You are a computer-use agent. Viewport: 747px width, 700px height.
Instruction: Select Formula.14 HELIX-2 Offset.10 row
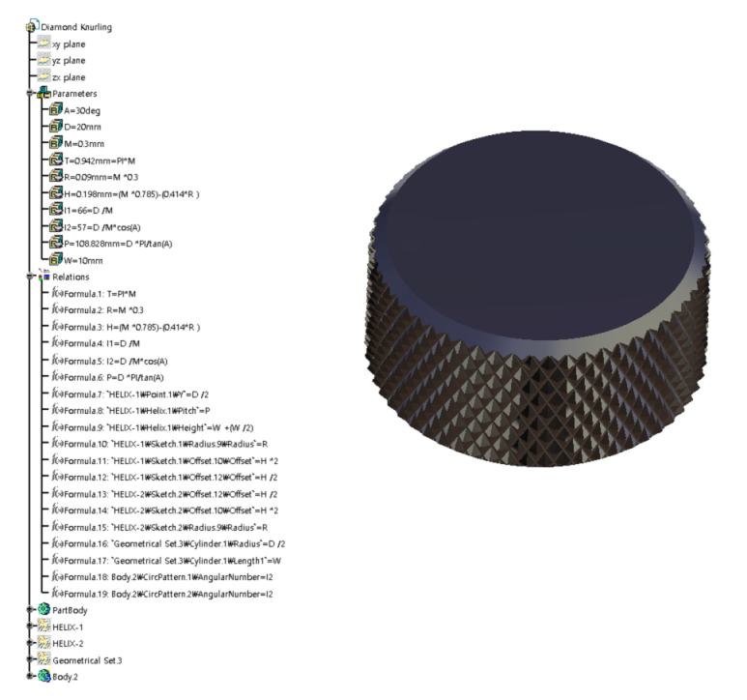tap(165, 510)
